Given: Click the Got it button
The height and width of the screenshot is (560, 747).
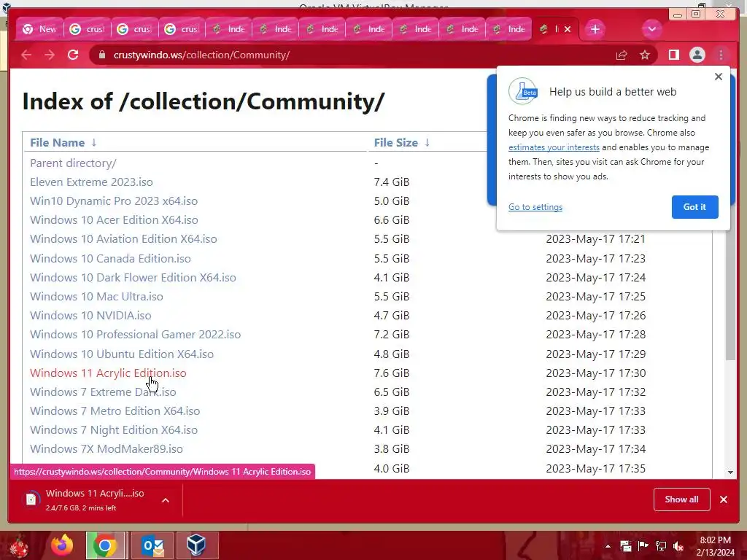Looking at the screenshot, I should pyautogui.click(x=694, y=207).
